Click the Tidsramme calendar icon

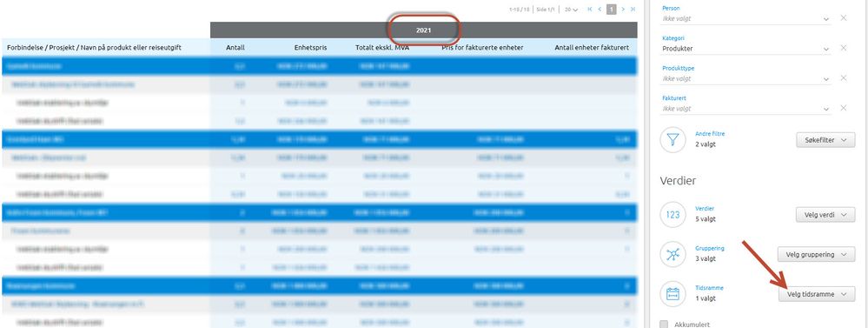pyautogui.click(x=673, y=294)
